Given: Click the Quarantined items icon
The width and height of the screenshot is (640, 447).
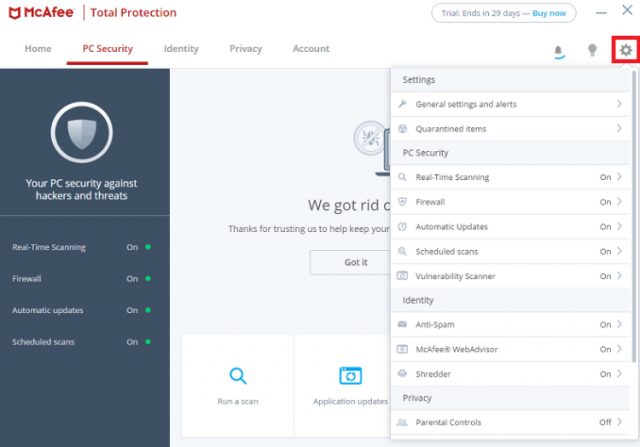Looking at the screenshot, I should click(402, 129).
